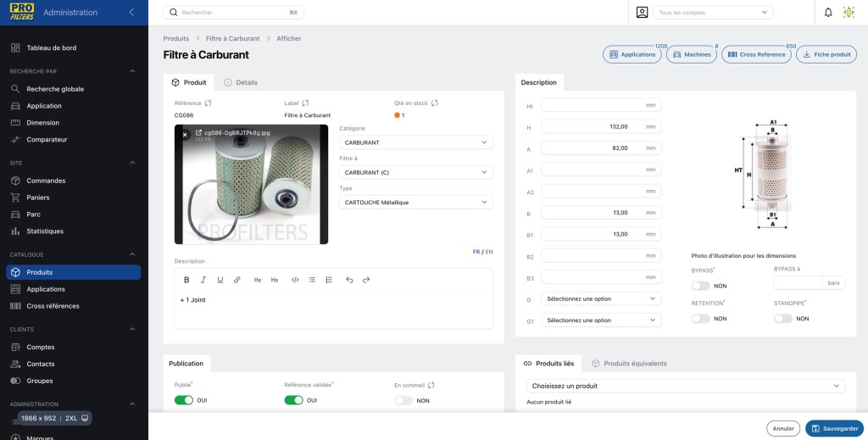Click Sauvegarder to save product
868x440 pixels.
[x=835, y=428]
